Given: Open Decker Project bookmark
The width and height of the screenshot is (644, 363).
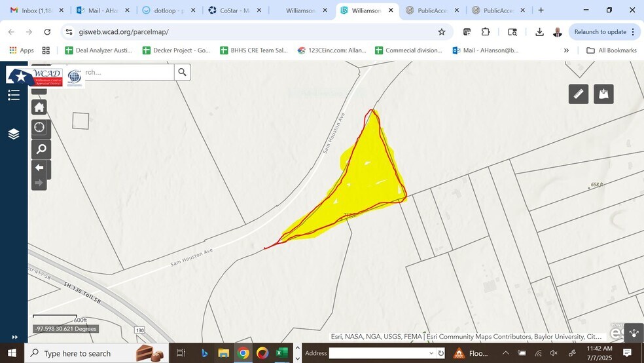Looking at the screenshot, I should 176,50.
